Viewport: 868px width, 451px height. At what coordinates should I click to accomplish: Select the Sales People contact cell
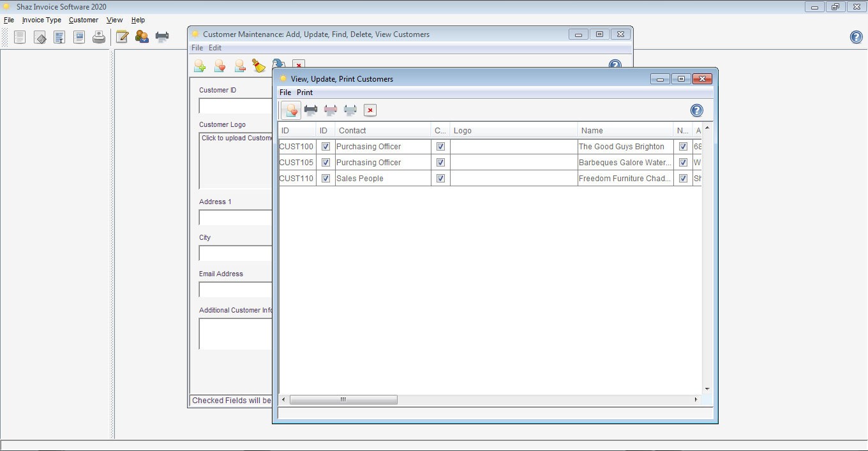pyautogui.click(x=383, y=178)
